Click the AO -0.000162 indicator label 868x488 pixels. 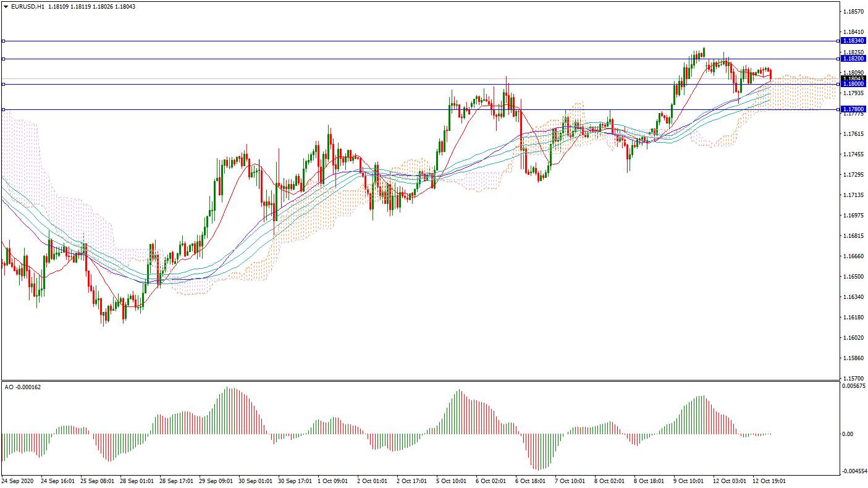point(23,387)
